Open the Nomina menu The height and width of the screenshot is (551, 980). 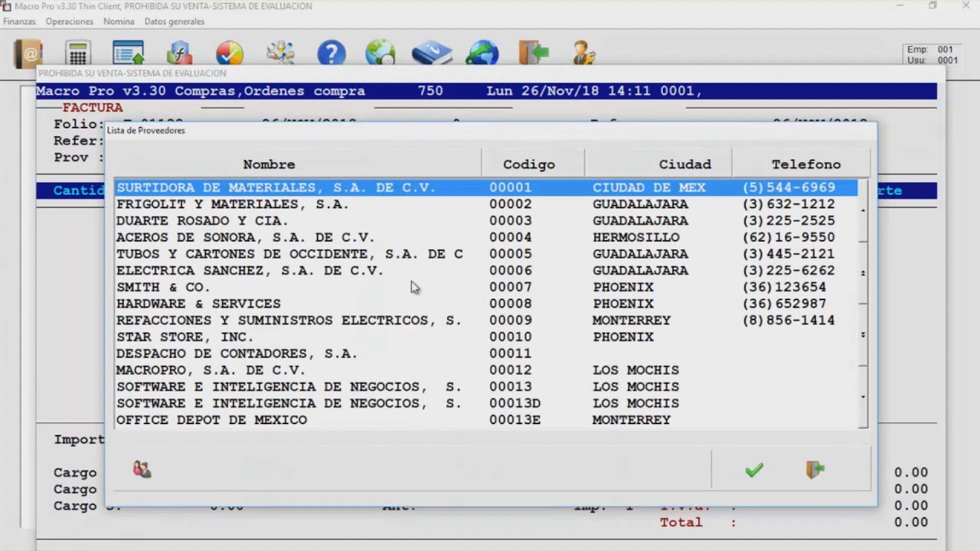point(119,21)
